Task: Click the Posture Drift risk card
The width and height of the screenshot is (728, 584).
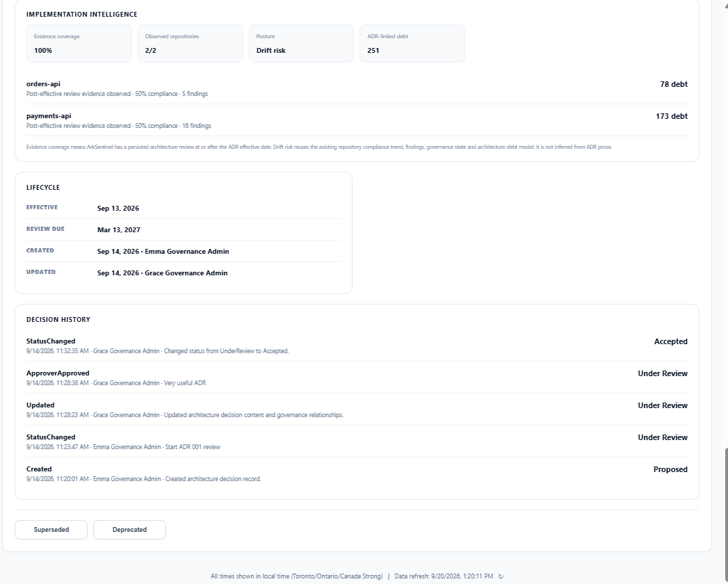Action: pyautogui.click(x=301, y=44)
